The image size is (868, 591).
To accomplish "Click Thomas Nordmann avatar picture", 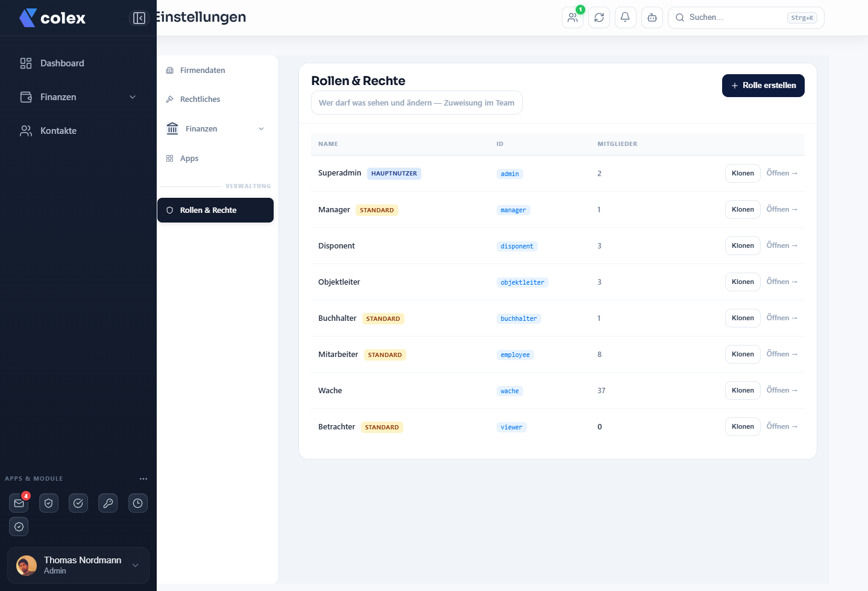I will pyautogui.click(x=27, y=566).
